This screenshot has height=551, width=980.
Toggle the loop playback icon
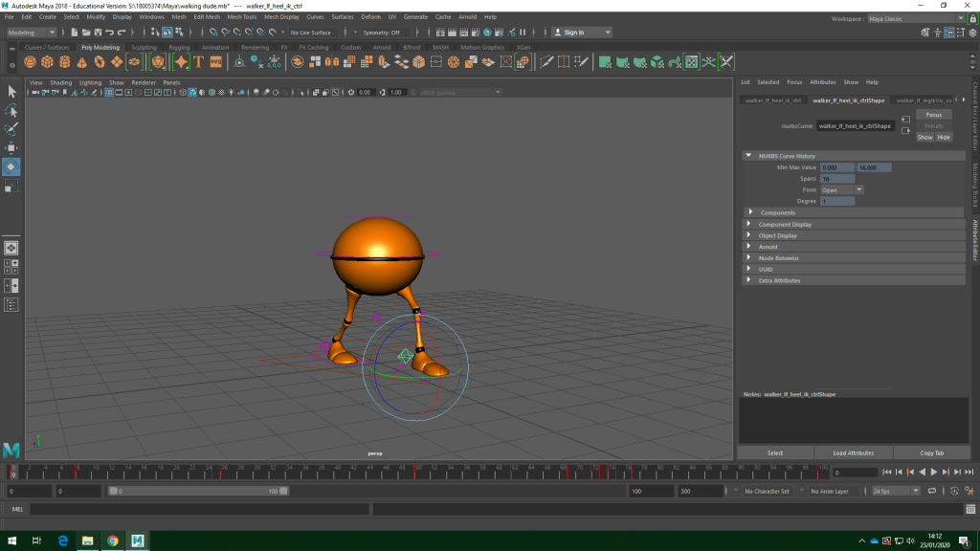point(931,491)
